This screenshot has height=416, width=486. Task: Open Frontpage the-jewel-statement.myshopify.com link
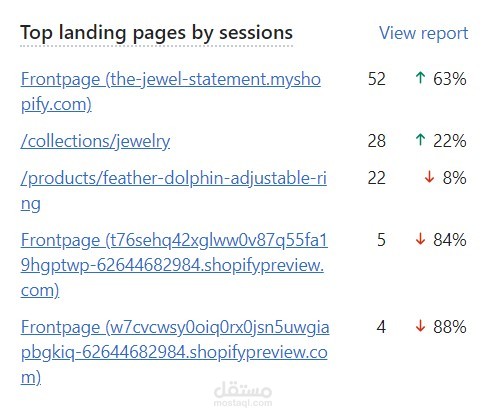[x=171, y=92]
